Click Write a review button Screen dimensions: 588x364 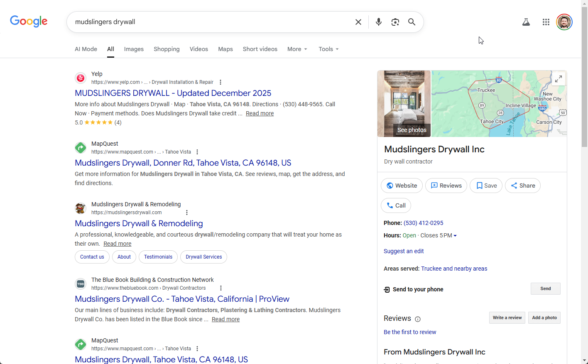pyautogui.click(x=507, y=318)
